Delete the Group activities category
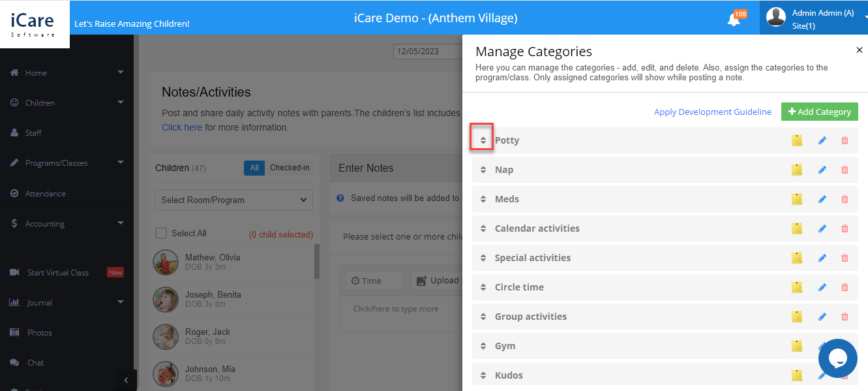 [x=845, y=317]
